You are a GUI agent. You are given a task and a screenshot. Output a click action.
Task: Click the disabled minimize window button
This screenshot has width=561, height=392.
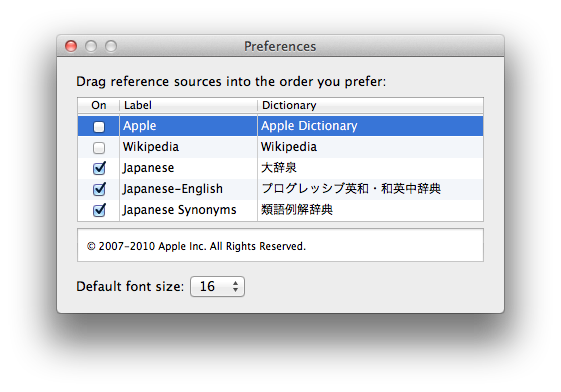[91, 46]
